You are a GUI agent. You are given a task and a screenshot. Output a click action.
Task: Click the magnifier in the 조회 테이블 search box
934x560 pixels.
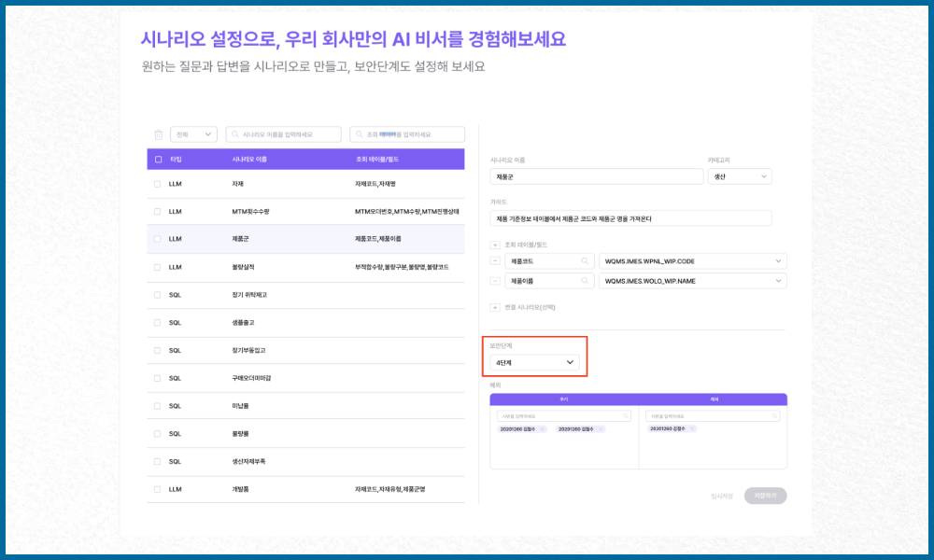[360, 134]
